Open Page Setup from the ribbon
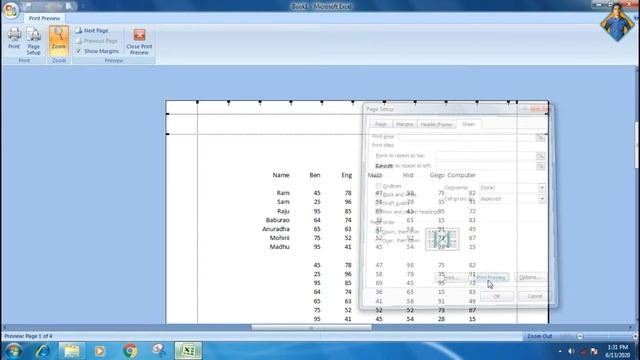Screen dimensions: 640x360 coord(33,41)
